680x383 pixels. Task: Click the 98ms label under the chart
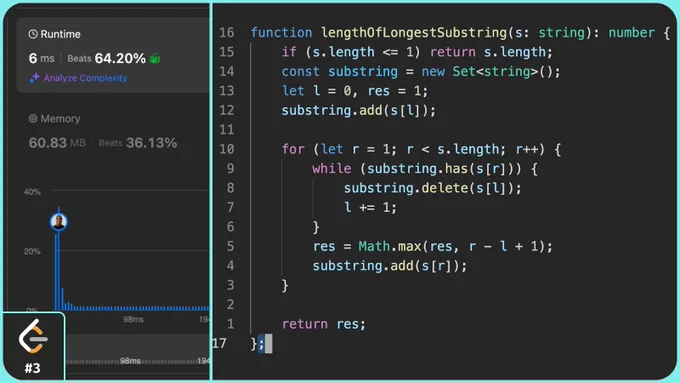(x=133, y=319)
